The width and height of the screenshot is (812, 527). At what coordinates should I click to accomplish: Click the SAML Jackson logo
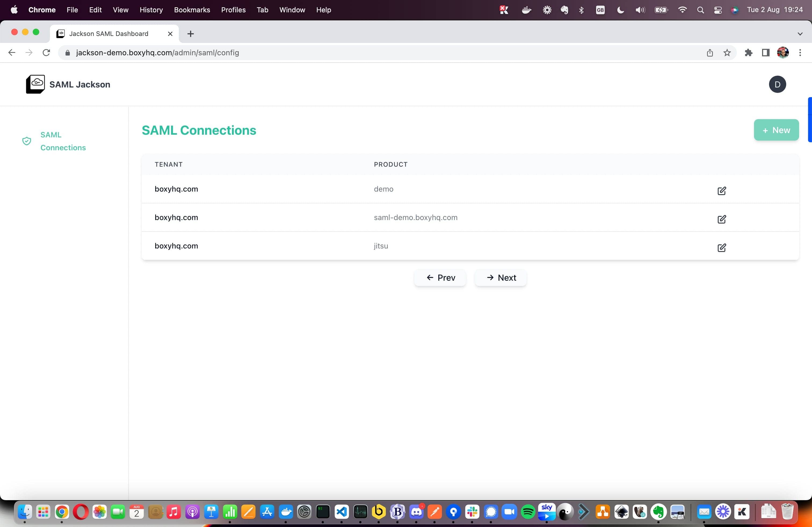point(36,84)
